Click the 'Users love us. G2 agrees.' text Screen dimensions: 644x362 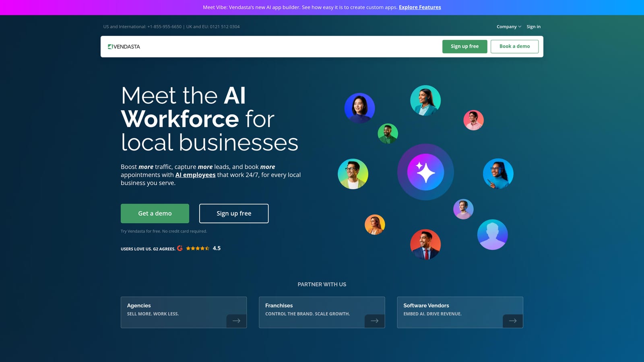(148, 249)
